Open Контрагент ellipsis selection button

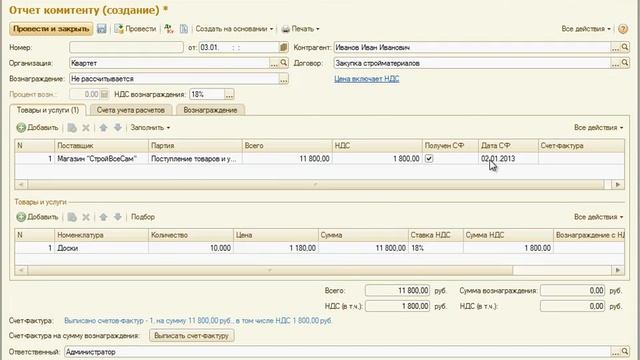point(615,47)
